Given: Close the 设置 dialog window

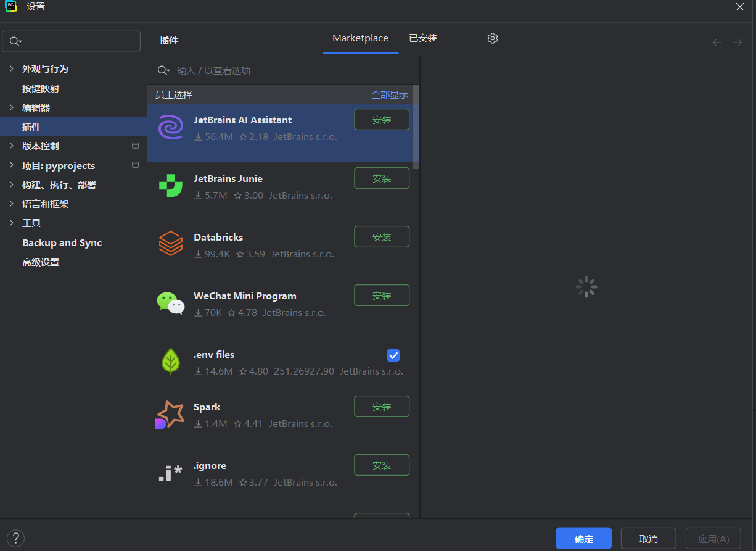Looking at the screenshot, I should tap(740, 7).
